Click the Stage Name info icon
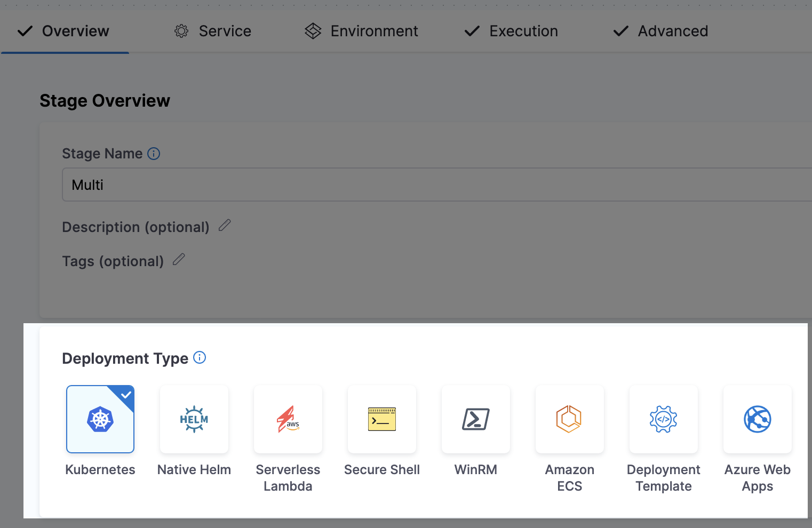 (x=154, y=154)
